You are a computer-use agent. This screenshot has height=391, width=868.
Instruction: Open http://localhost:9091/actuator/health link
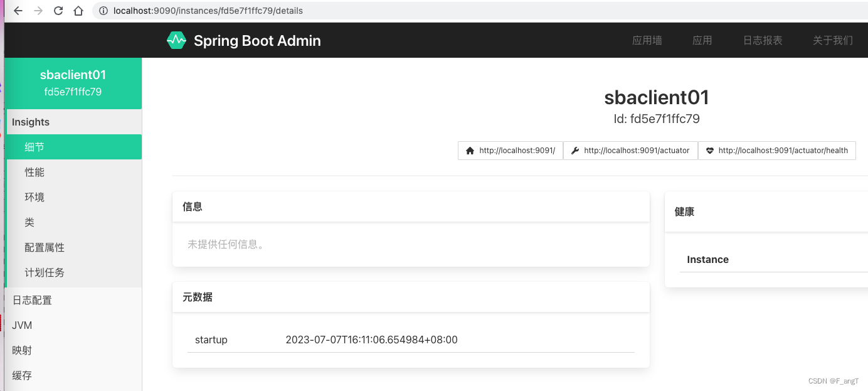pos(776,151)
